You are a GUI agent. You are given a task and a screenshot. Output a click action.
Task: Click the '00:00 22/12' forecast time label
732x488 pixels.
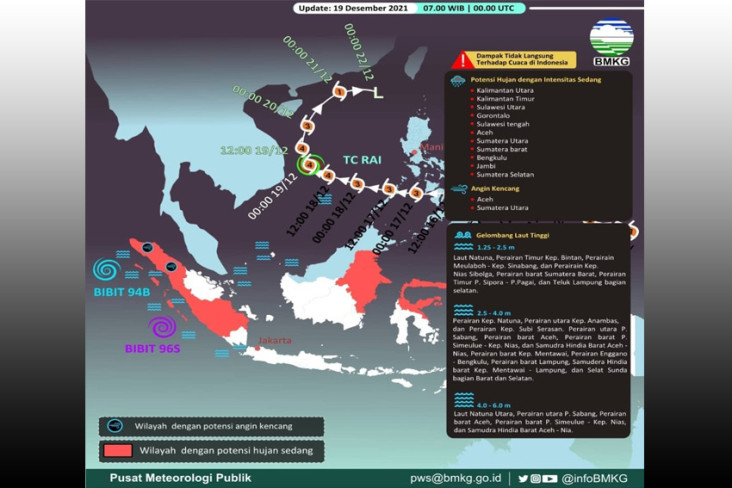359,51
